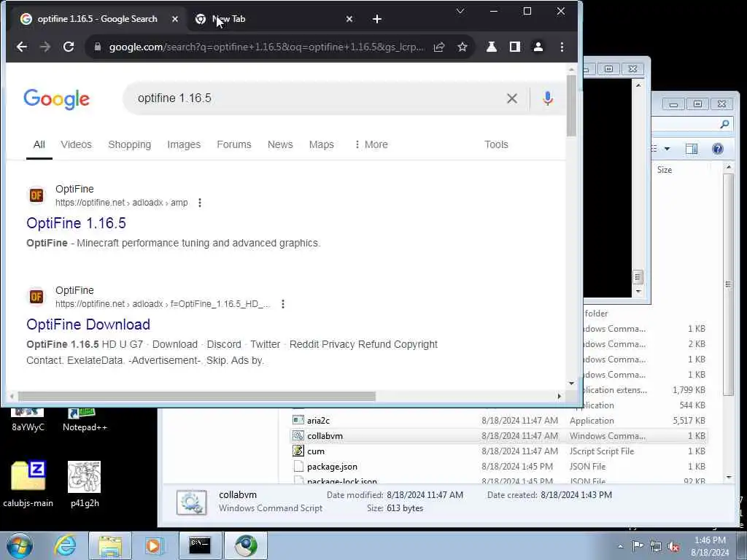Viewport: 747px width, 560px height.
Task: Expand the More search filters
Action: pyautogui.click(x=371, y=144)
